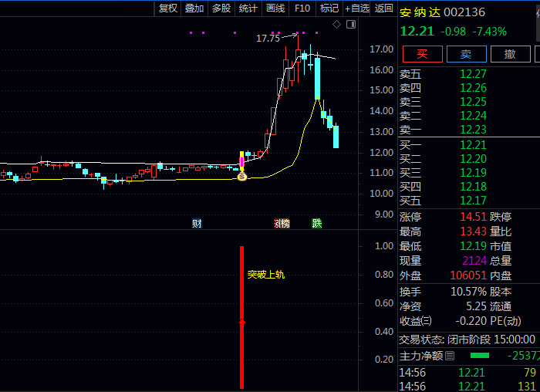
Task: Select 买三 price 12.19
Action: [x=473, y=173]
